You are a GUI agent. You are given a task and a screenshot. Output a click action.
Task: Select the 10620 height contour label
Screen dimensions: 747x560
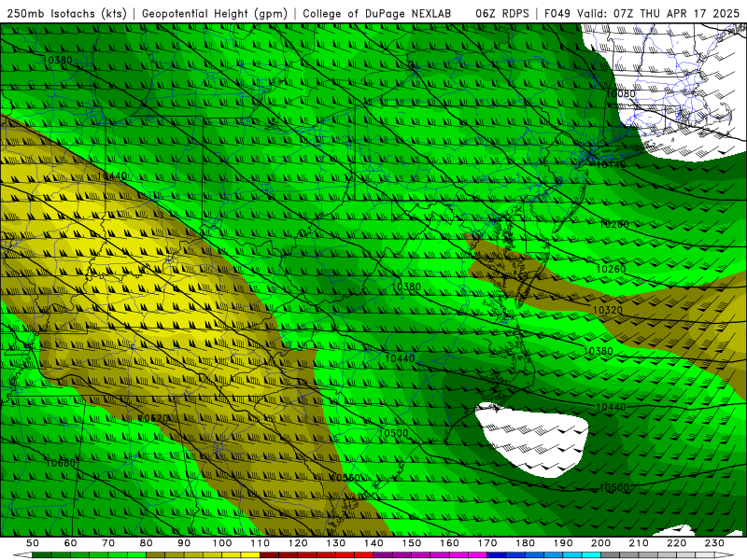(x=153, y=418)
